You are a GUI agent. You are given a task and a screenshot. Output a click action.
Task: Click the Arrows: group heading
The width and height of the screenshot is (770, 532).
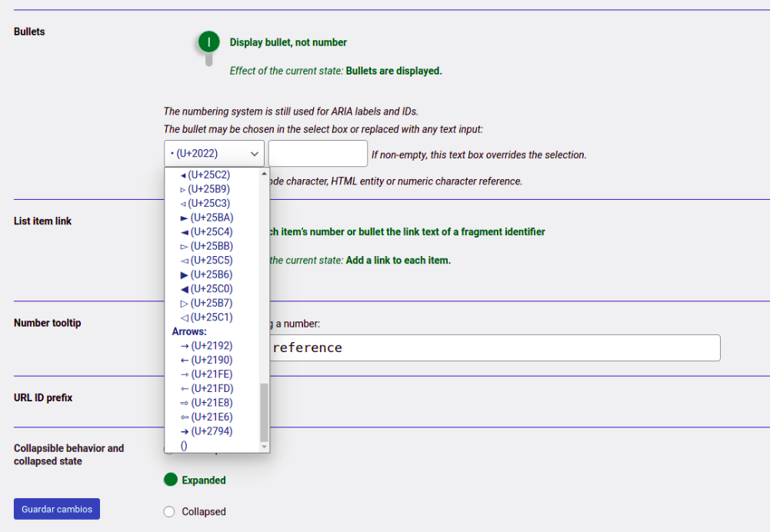click(x=189, y=331)
